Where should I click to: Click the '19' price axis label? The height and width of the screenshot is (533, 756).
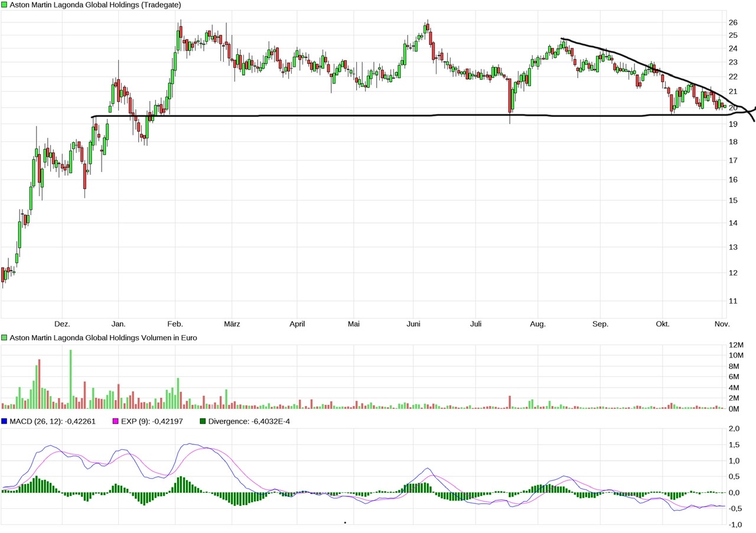pos(733,124)
